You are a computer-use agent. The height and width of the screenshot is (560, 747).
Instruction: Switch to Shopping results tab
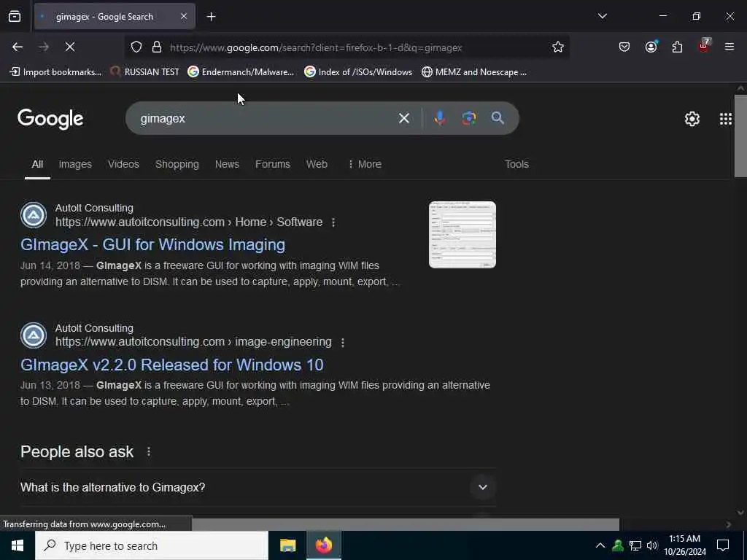coord(177,164)
